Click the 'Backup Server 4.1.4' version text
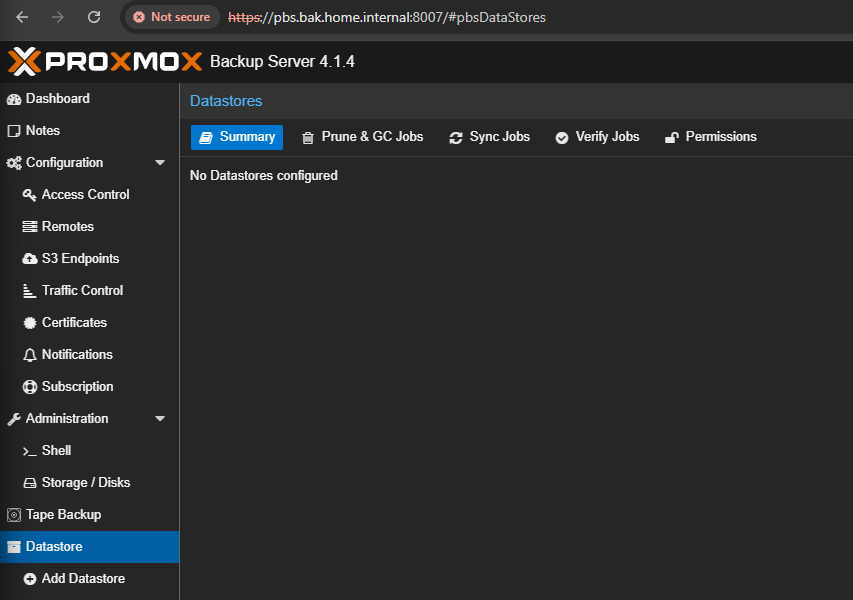The width and height of the screenshot is (853, 600). pos(282,61)
